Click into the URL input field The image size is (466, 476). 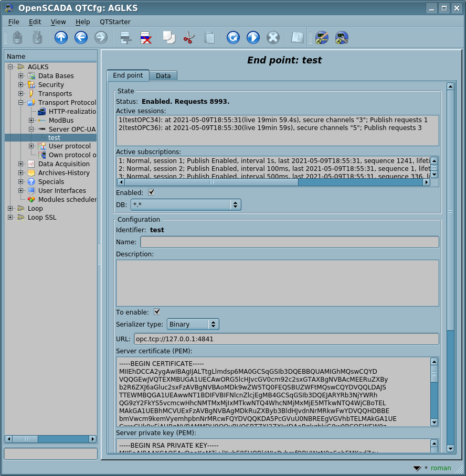coord(287,339)
